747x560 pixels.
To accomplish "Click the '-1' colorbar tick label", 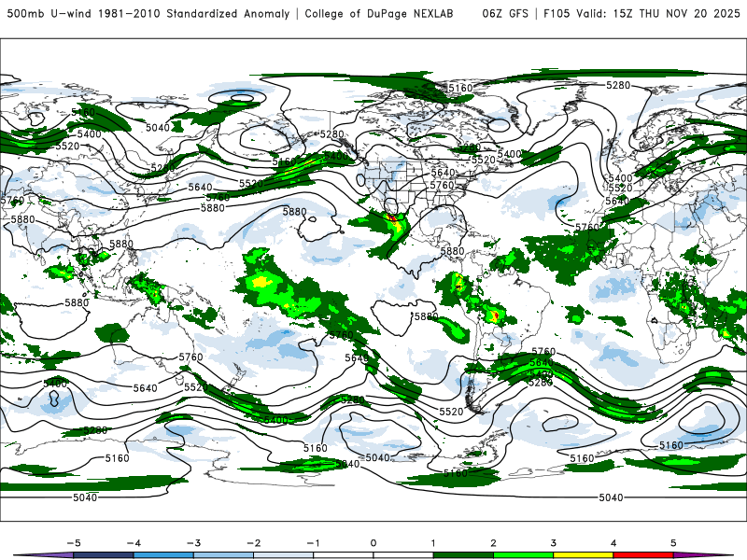I will (313, 543).
